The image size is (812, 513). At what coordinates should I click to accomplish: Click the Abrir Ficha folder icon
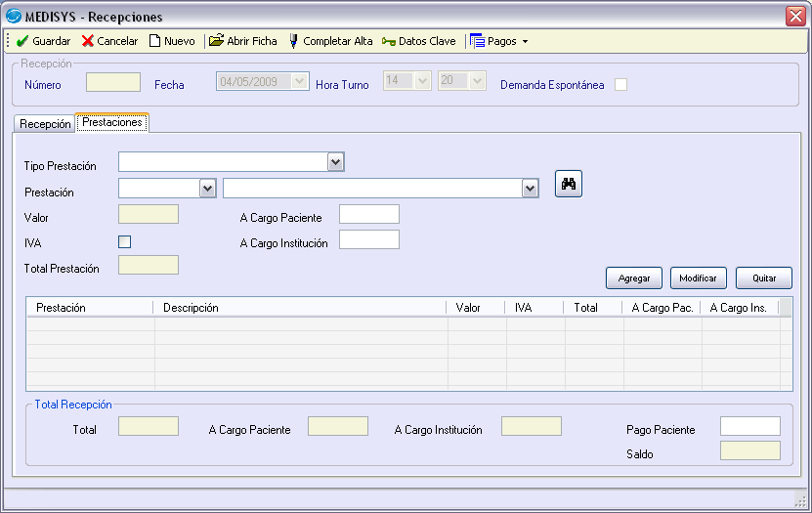click(x=216, y=40)
